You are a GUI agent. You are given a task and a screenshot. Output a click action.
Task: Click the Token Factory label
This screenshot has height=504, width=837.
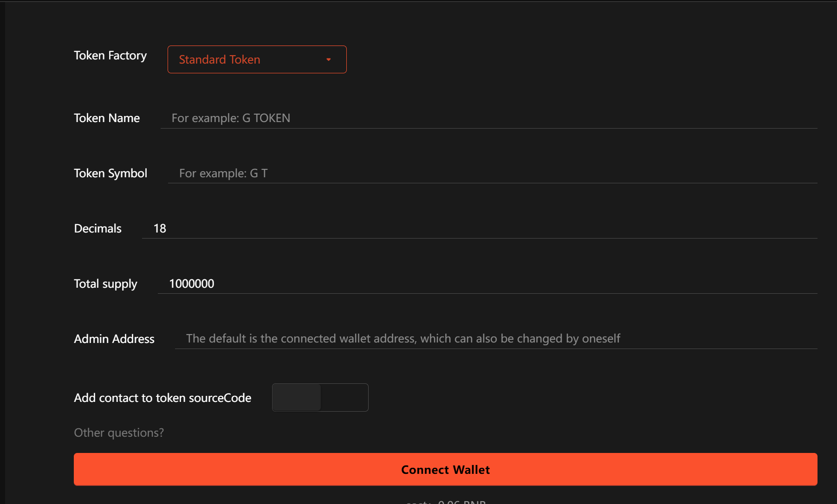[x=110, y=55]
